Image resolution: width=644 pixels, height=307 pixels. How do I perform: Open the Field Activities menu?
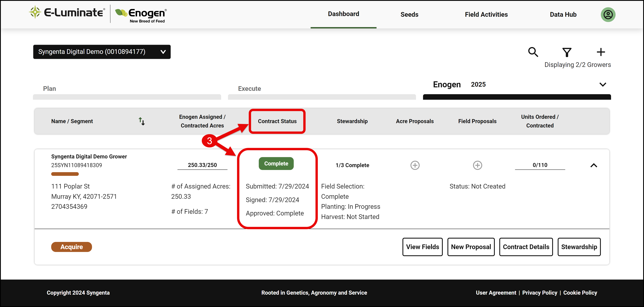click(x=486, y=15)
